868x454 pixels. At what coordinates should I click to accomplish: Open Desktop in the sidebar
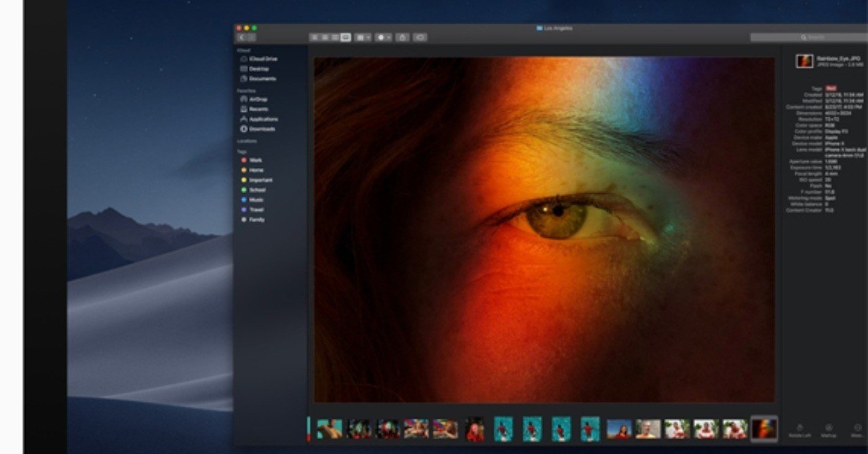255,69
